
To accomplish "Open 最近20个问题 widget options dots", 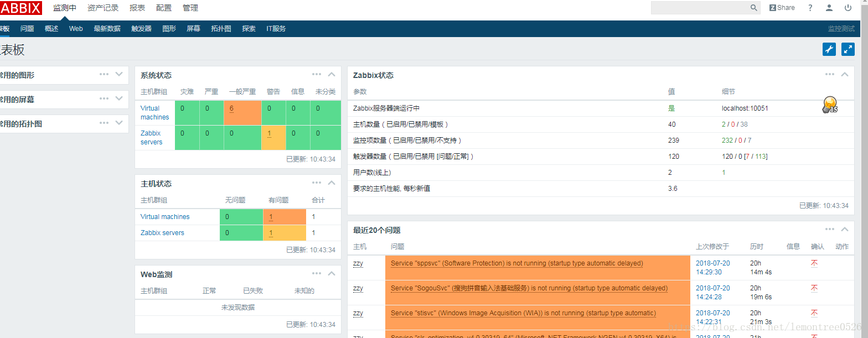I will [830, 229].
